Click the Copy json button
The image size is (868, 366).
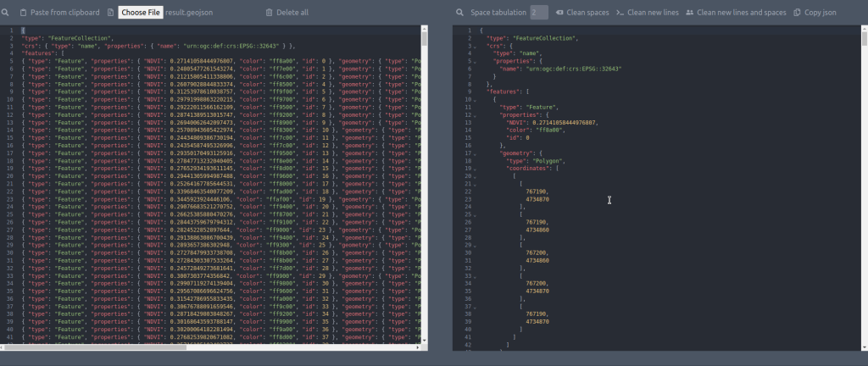tap(815, 12)
